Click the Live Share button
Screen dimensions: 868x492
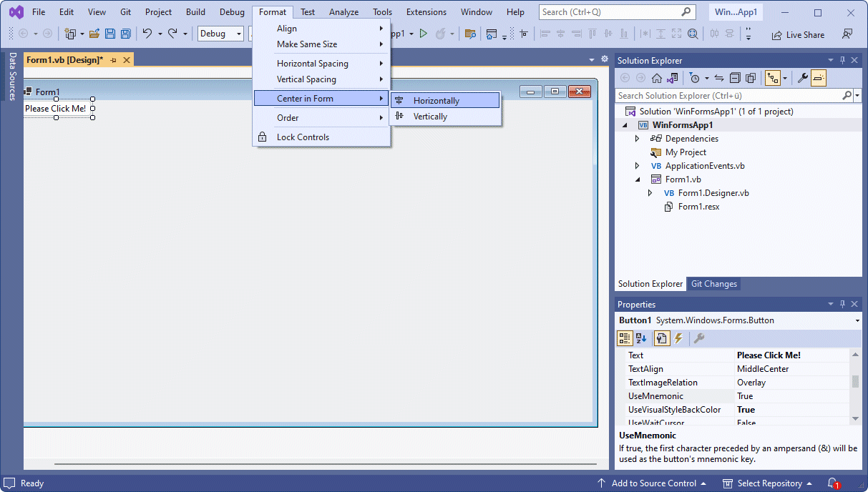pyautogui.click(x=798, y=35)
